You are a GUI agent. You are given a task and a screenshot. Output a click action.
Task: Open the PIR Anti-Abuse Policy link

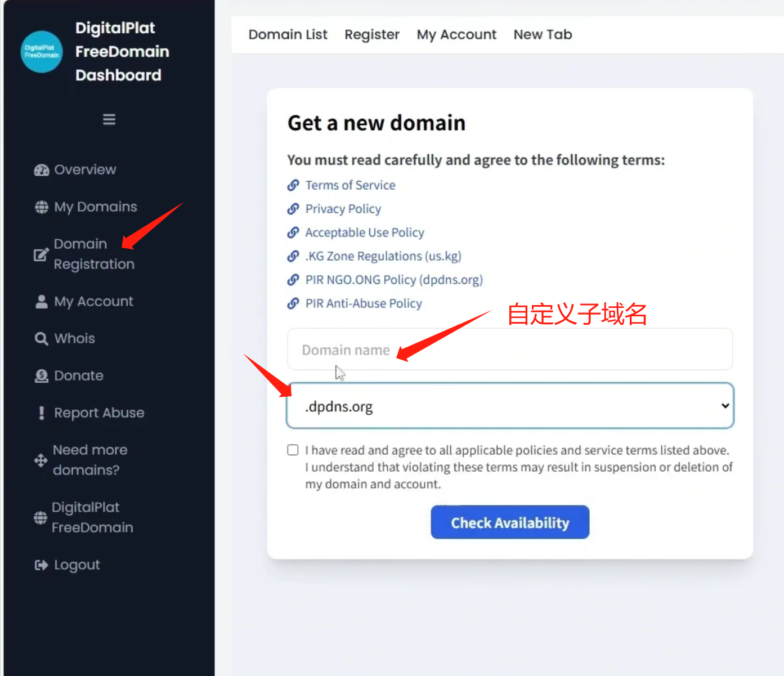364,303
